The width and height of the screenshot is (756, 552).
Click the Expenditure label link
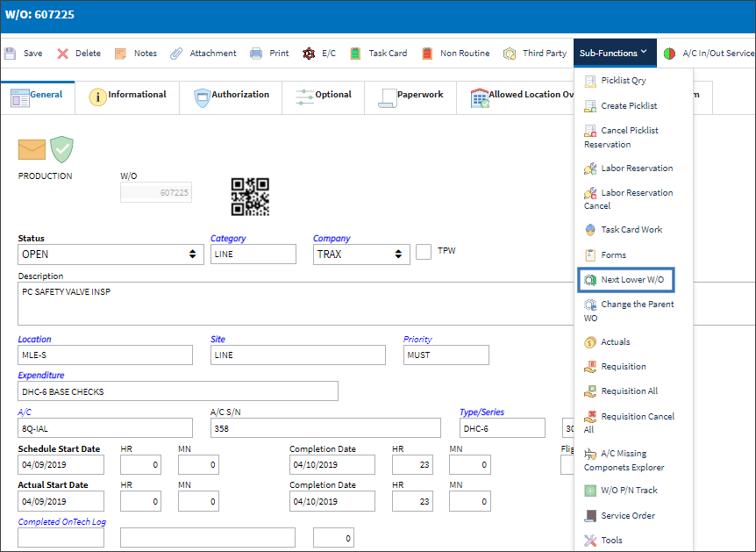tap(41, 375)
